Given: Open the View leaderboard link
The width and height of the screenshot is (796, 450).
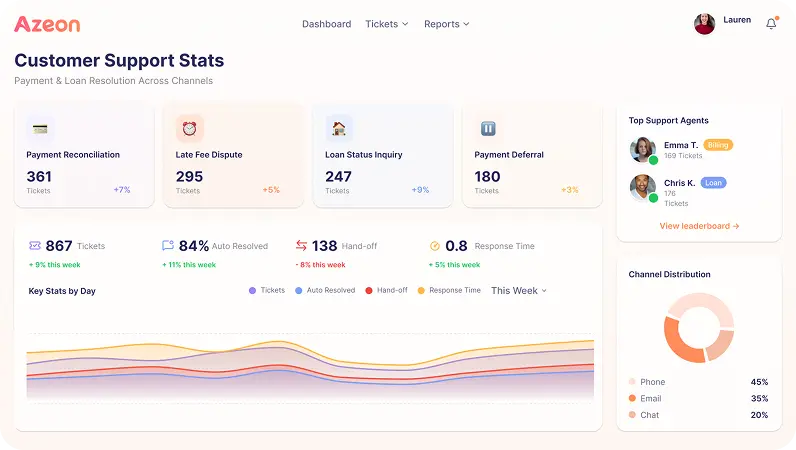Looking at the screenshot, I should 699,226.
